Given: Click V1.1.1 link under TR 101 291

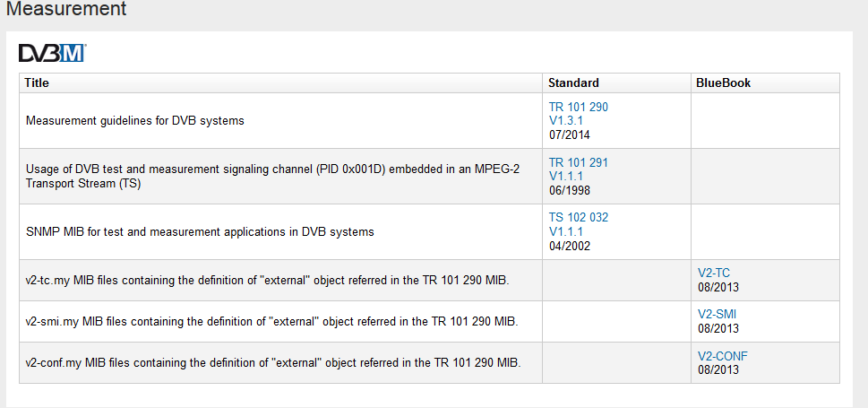Looking at the screenshot, I should click(x=566, y=177).
